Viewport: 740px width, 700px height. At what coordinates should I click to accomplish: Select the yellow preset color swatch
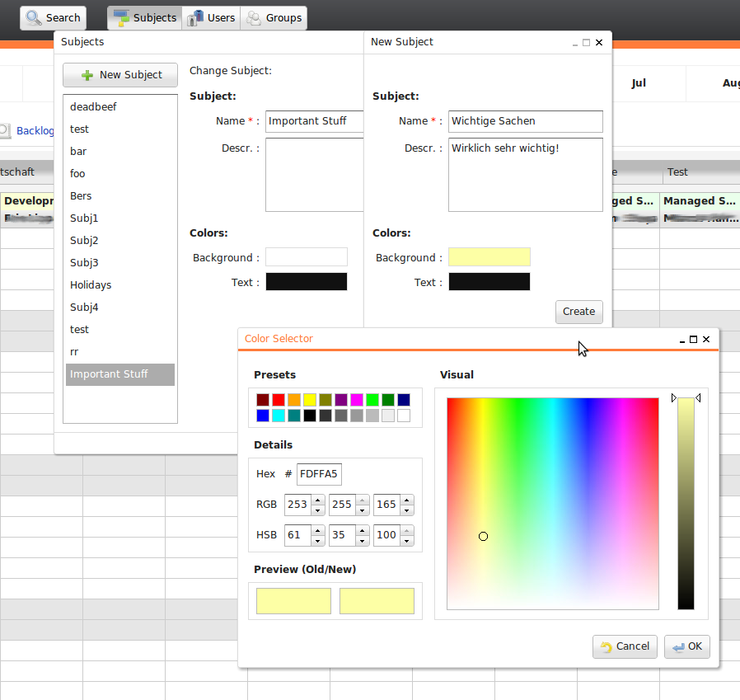310,399
